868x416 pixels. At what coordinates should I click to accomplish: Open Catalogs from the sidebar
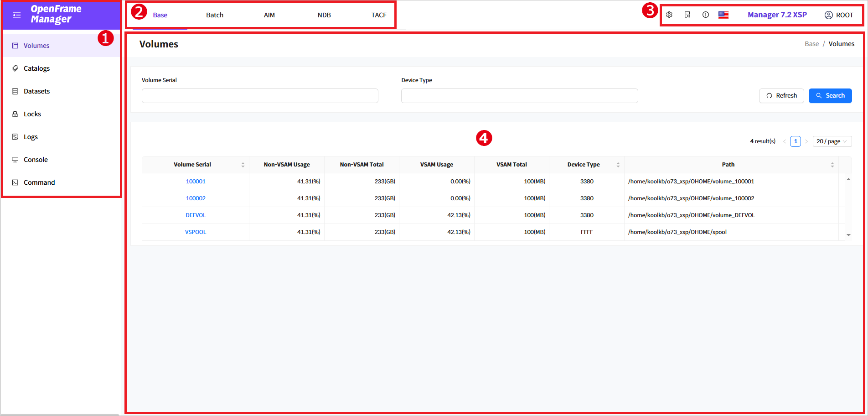36,68
